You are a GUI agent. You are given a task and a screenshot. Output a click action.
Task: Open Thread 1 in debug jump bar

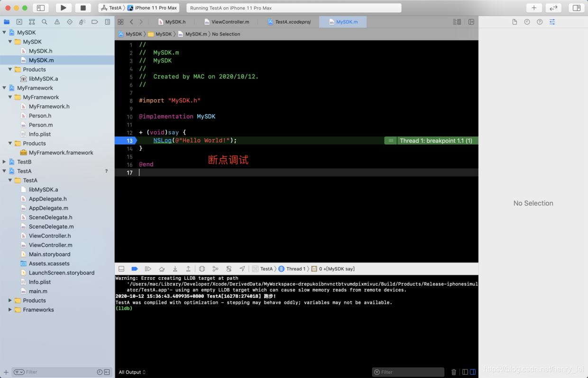click(292, 268)
